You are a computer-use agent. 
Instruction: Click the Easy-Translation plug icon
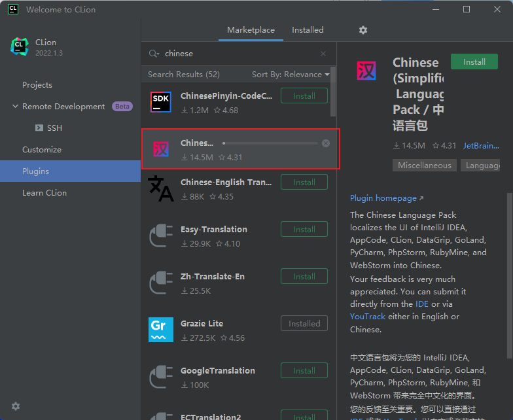point(161,236)
